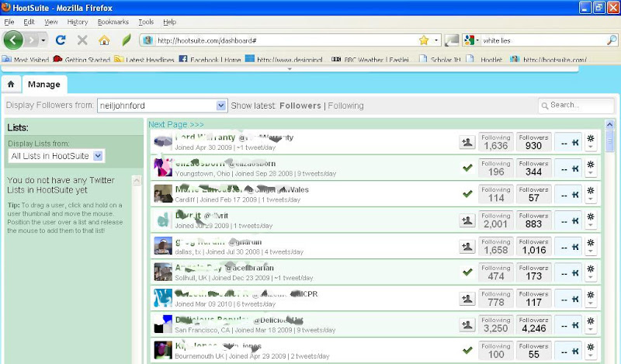The width and height of the screenshot is (621, 364).
Task: Expand the 883 followers row gear dropdown arrow
Action: pos(591,226)
